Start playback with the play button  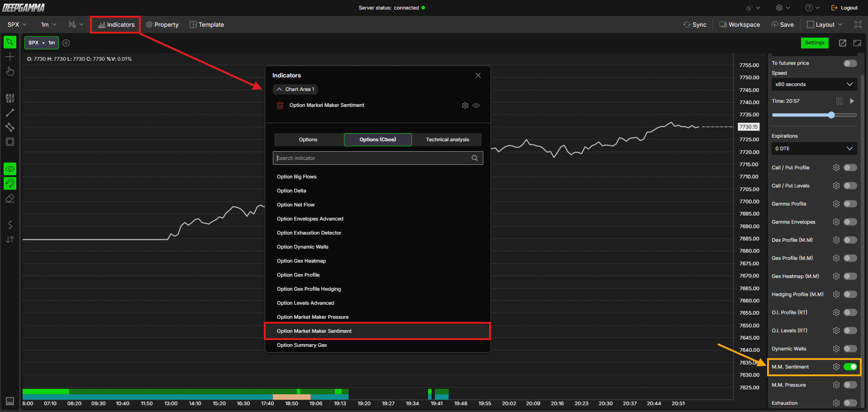point(852,101)
